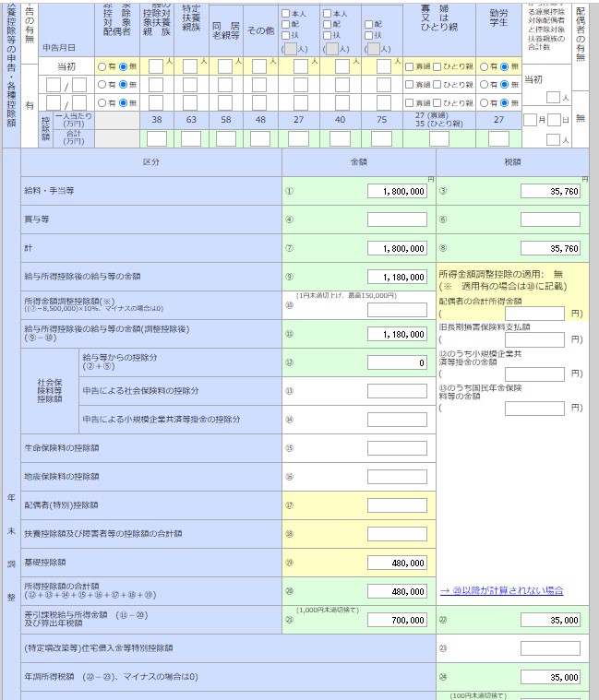Click ㉒ 算出年税額 field 35,000
599x700 pixels.
click(550, 620)
